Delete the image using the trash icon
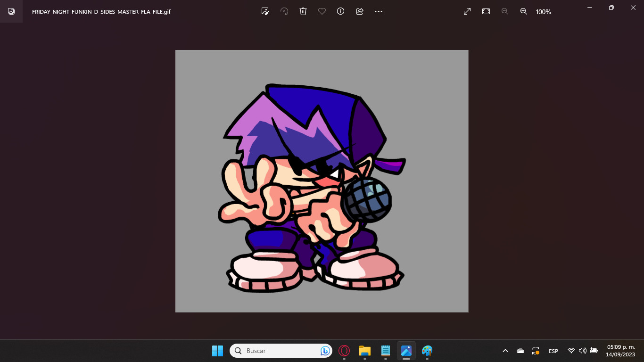The width and height of the screenshot is (644, 362). pyautogui.click(x=303, y=11)
